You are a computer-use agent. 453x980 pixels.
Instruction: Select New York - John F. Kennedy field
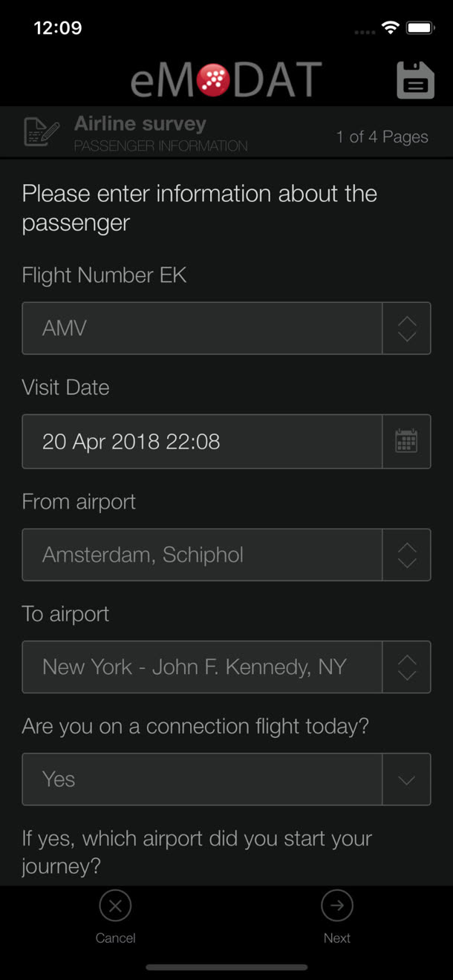(202, 667)
